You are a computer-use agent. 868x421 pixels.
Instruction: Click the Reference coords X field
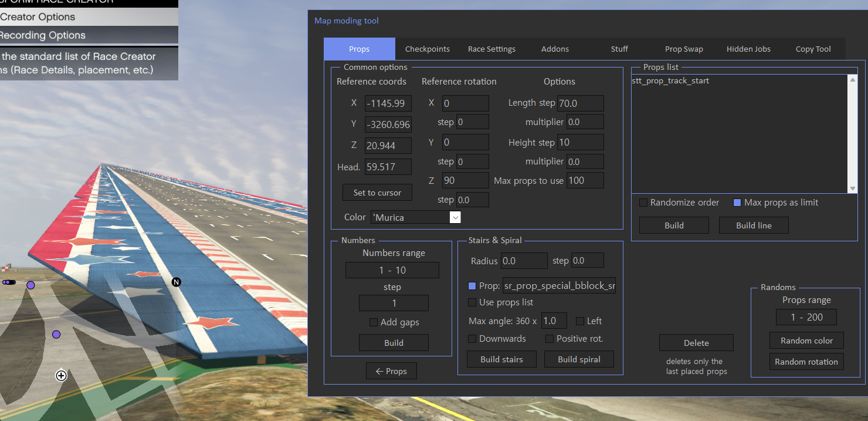[388, 103]
